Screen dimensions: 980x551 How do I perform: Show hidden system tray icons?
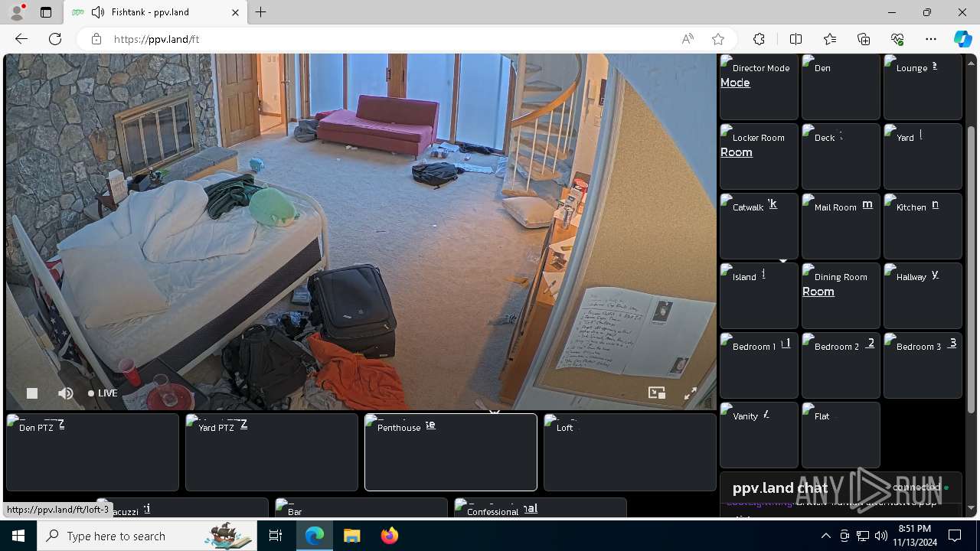pyautogui.click(x=825, y=536)
